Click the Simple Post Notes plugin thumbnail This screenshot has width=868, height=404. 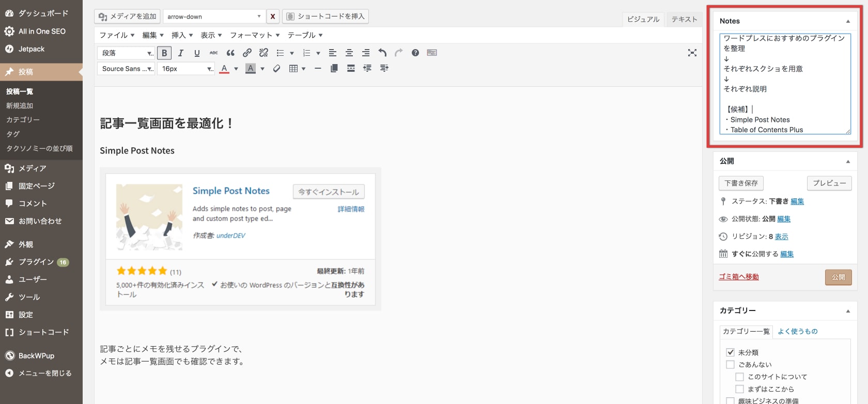click(149, 217)
